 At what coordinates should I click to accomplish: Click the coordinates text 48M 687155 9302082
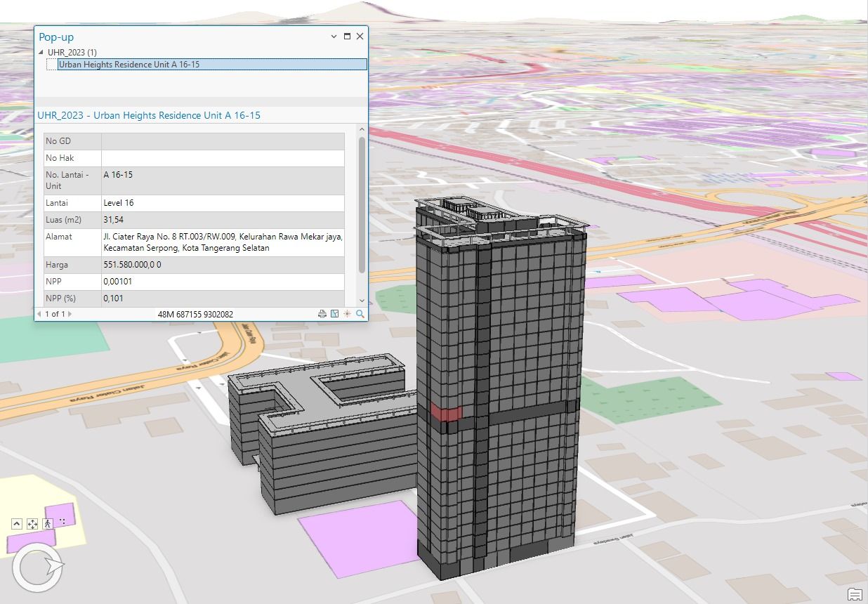tap(195, 315)
